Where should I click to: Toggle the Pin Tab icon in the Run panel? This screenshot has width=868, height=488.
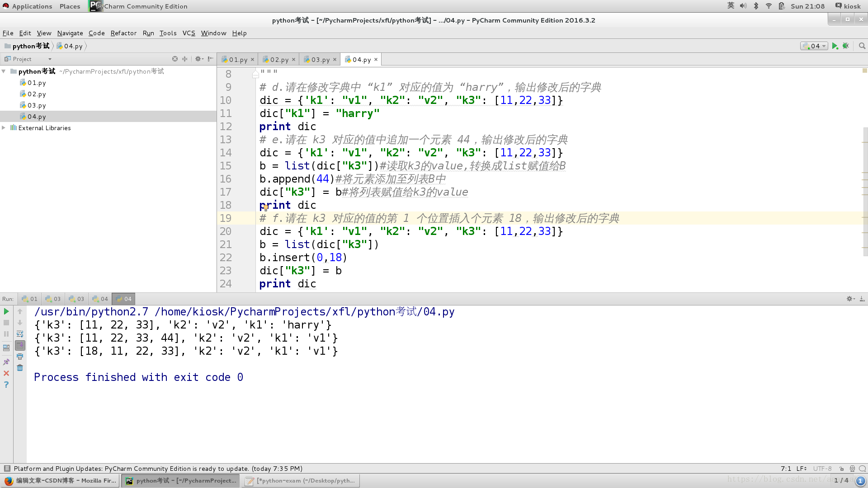(x=6, y=362)
